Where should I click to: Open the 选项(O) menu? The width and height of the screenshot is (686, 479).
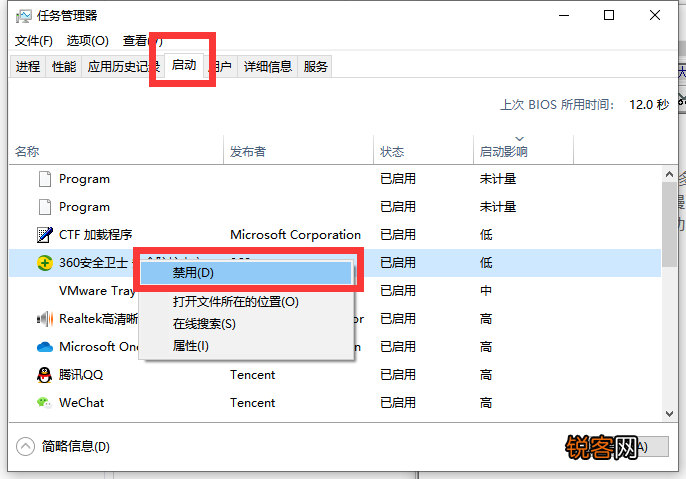(88, 41)
